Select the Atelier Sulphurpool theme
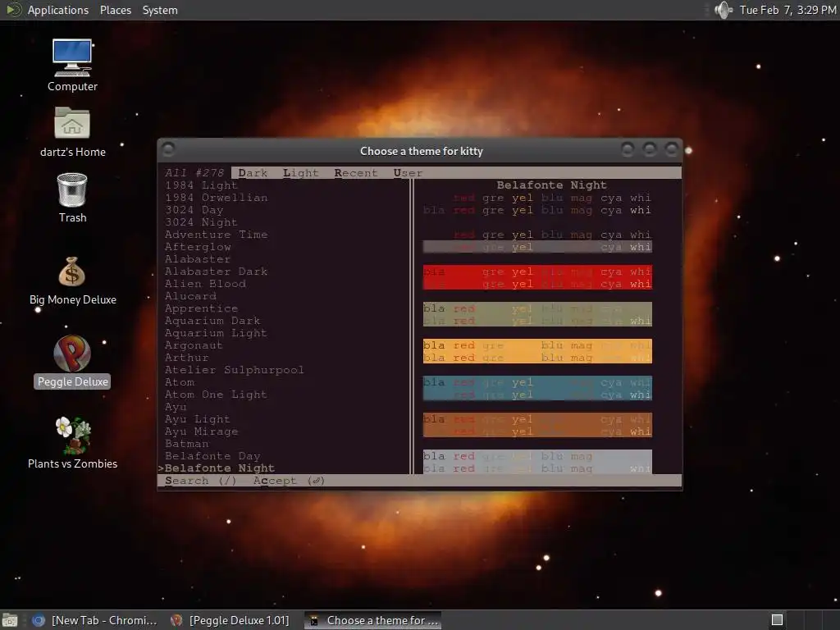The height and width of the screenshot is (630, 840). click(234, 370)
